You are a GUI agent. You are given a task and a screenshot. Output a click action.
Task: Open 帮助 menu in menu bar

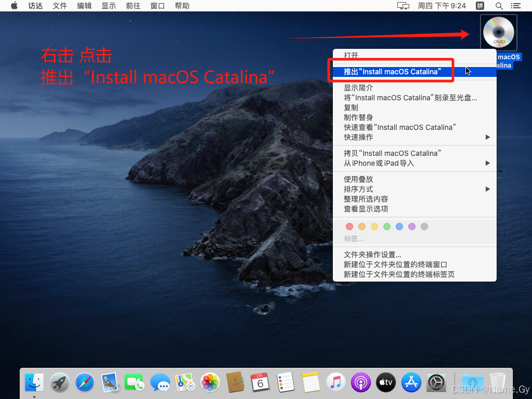point(182,6)
